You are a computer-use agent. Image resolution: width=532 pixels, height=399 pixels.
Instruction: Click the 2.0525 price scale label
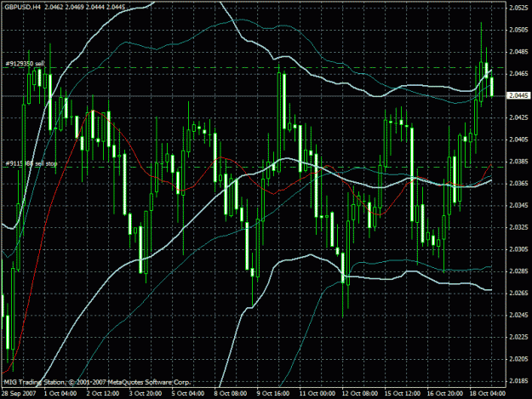518,9
